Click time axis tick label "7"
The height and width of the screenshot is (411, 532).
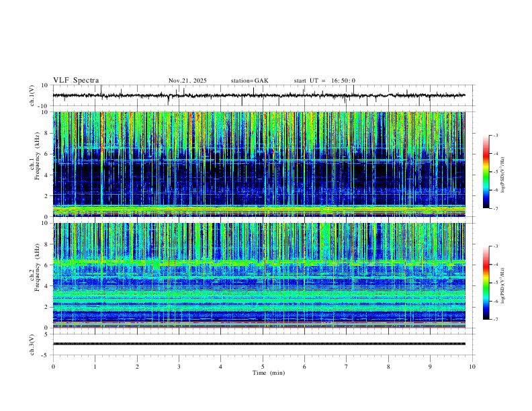point(347,367)
